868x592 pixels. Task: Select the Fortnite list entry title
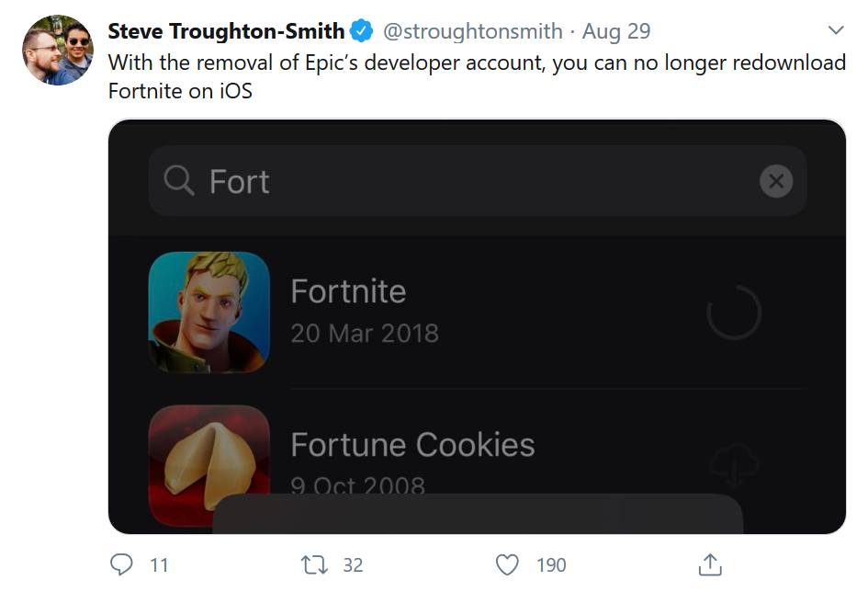coord(348,291)
